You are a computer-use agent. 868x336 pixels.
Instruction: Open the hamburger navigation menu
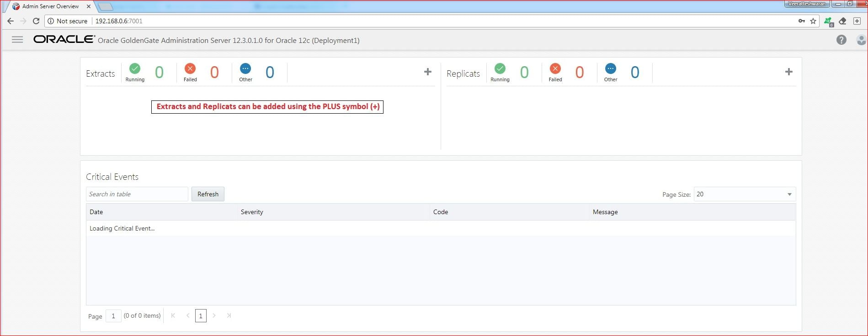pyautogui.click(x=17, y=40)
